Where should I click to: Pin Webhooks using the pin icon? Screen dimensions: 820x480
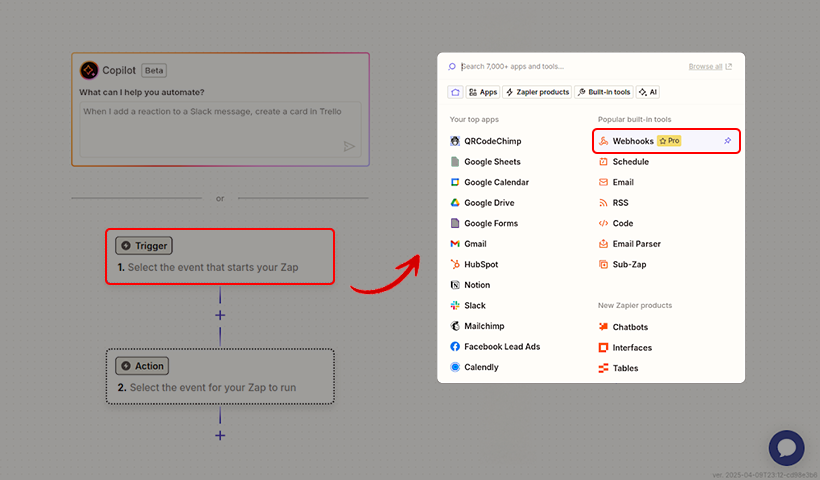[727, 141]
